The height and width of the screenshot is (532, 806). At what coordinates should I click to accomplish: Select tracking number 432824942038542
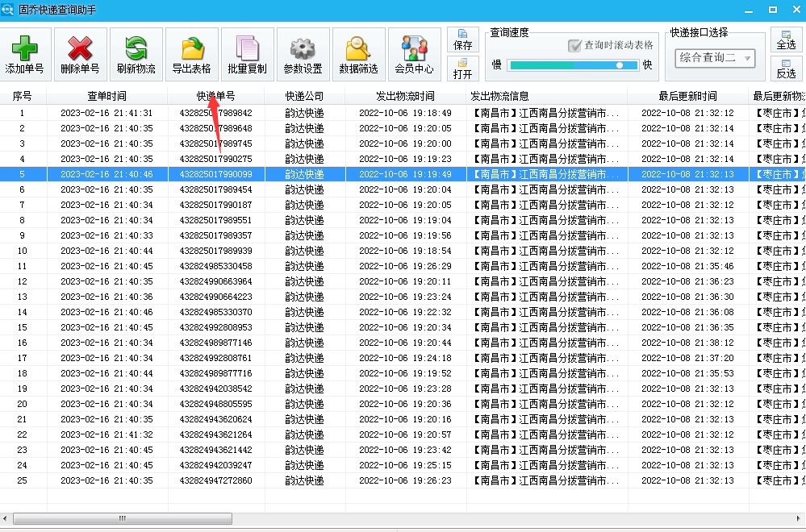[216, 389]
